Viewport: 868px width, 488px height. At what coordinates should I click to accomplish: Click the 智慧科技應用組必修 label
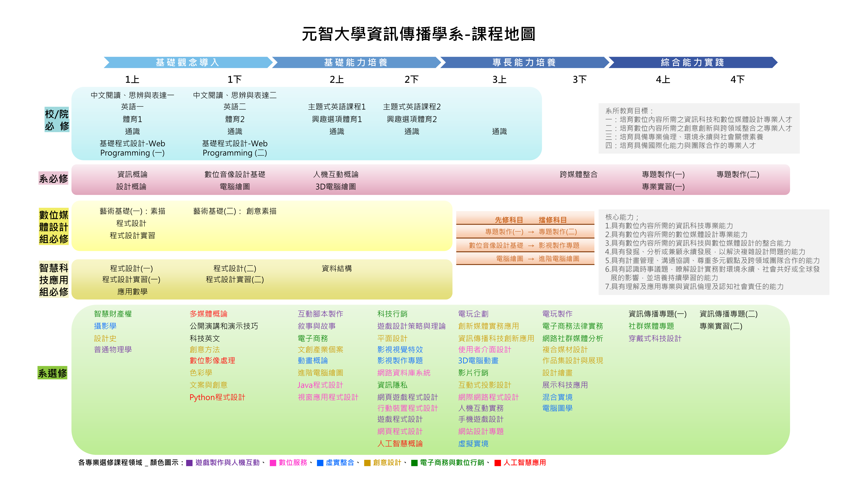click(54, 279)
